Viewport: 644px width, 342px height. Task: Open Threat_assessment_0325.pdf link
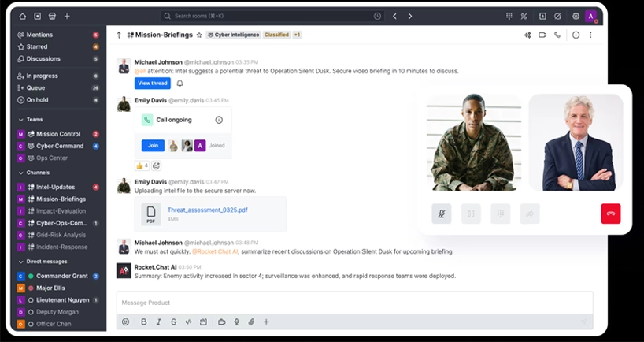207,210
